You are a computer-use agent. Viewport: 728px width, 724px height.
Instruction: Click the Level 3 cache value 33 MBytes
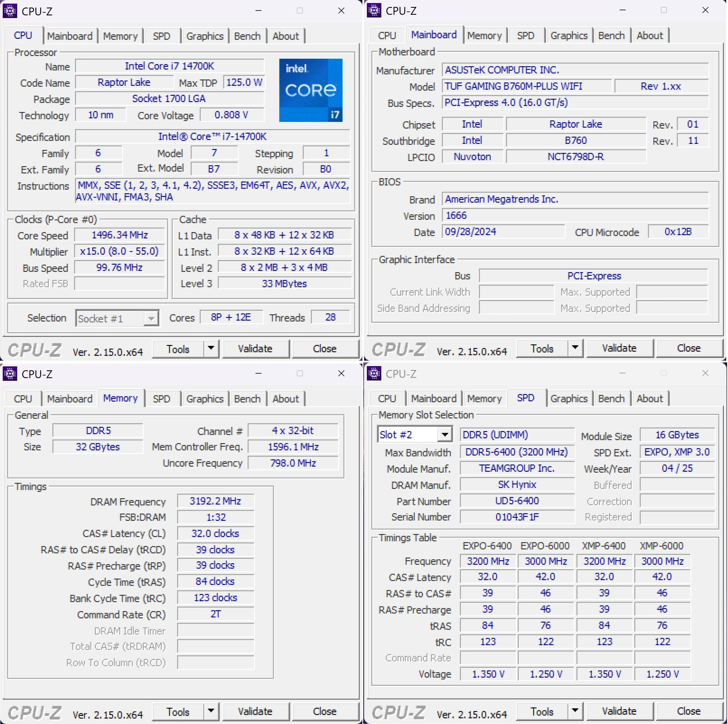pos(285,284)
